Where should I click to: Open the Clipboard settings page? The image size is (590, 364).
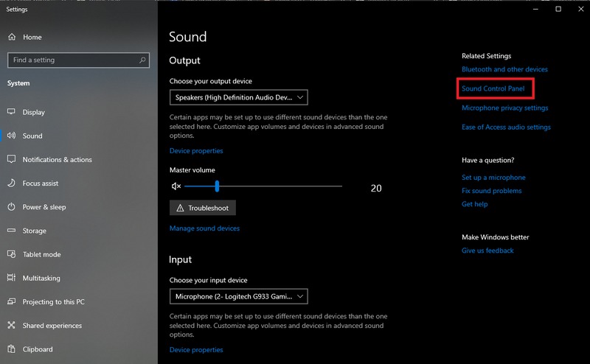(38, 349)
